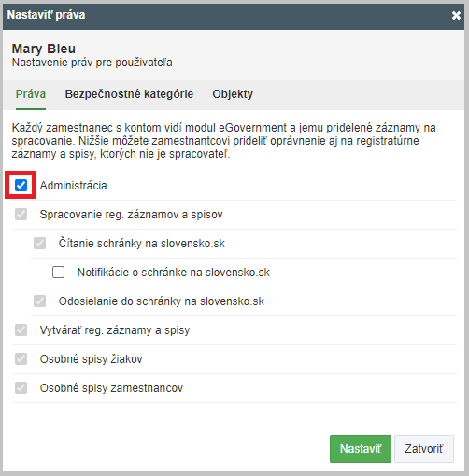This screenshot has width=469, height=476.
Task: Select the Objekty tab
Action: point(233,94)
